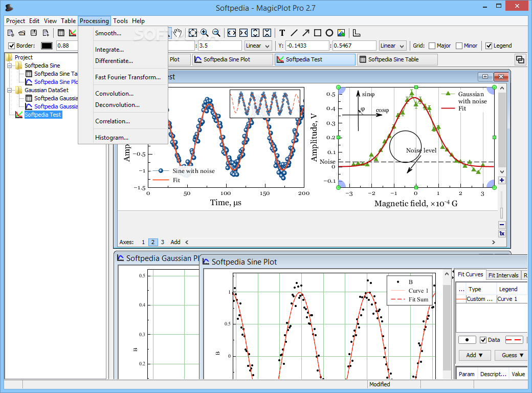Click the 1x zoom reset button

click(x=502, y=233)
